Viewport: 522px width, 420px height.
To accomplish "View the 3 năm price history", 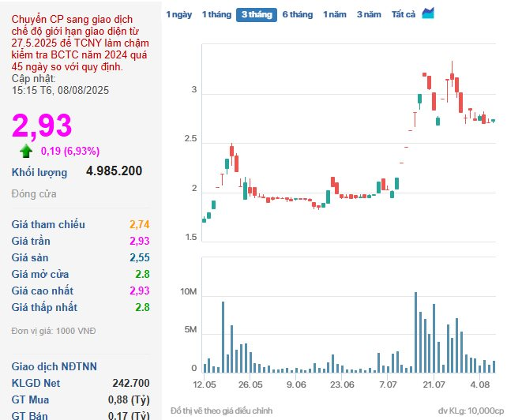I will (x=369, y=14).
